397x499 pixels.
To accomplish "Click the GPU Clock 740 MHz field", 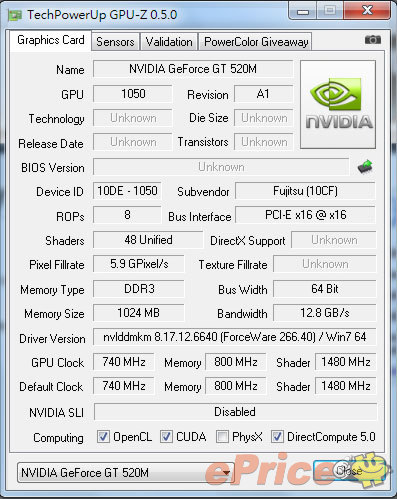I will click(x=124, y=362).
